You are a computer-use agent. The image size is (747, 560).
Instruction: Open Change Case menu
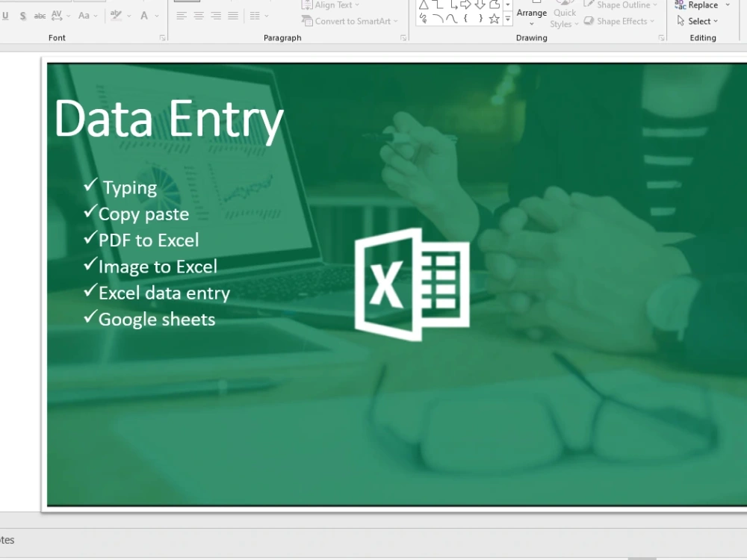pyautogui.click(x=87, y=16)
